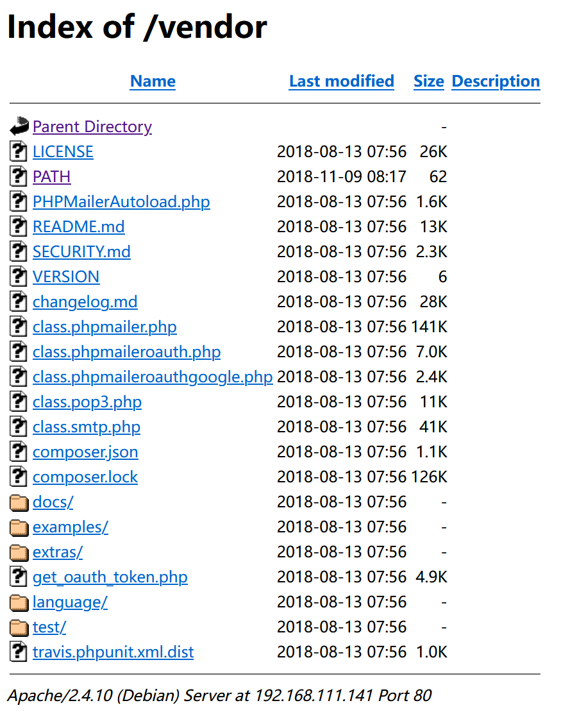Click the file icon next to class.smtp.php

[19, 427]
